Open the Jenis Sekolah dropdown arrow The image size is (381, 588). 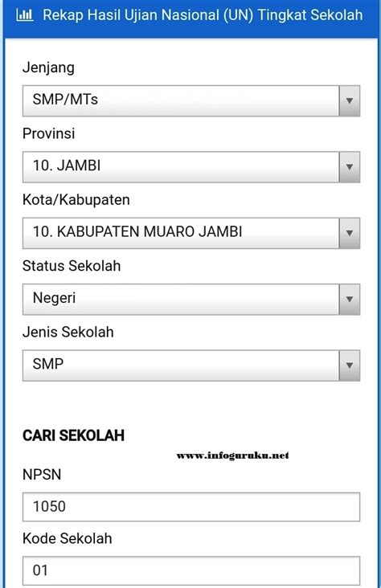pyautogui.click(x=350, y=365)
